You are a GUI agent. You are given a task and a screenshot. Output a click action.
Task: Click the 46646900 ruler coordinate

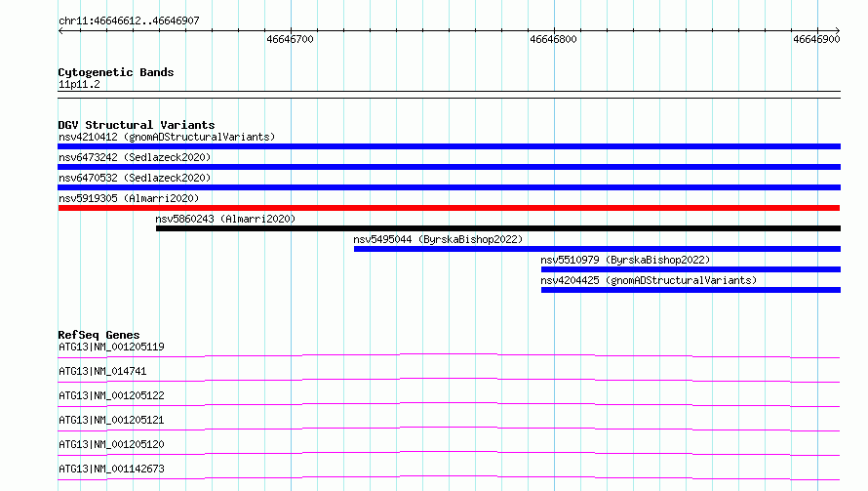816,39
